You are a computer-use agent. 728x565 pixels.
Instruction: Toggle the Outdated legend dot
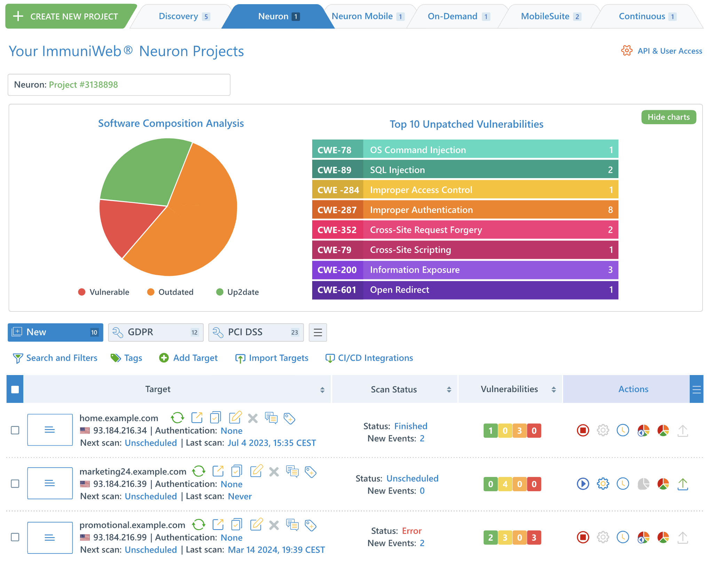click(151, 292)
